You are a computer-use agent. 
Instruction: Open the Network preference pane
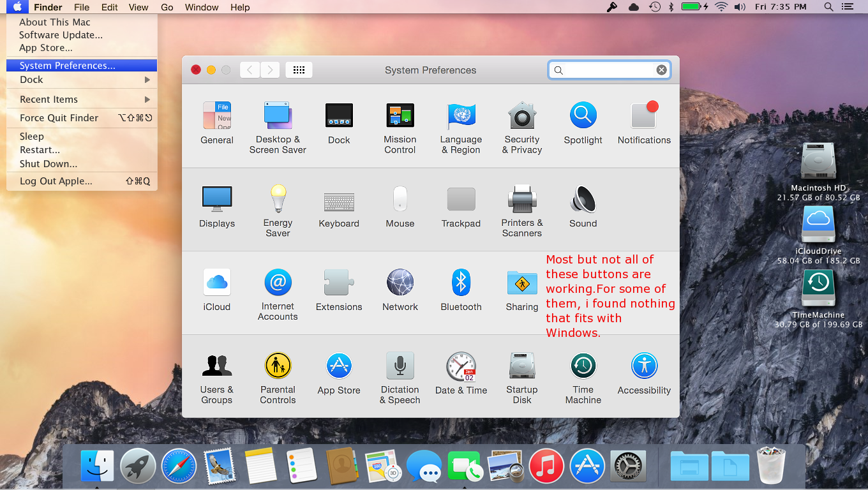400,290
